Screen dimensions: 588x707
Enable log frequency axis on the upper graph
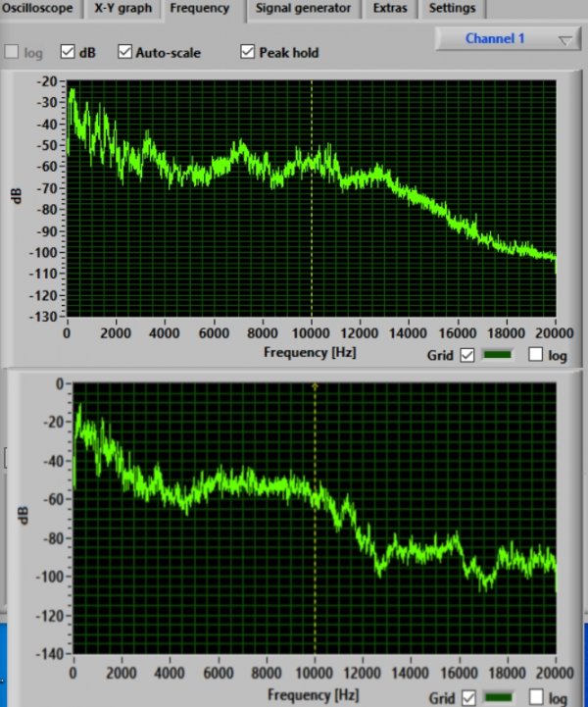tap(536, 355)
